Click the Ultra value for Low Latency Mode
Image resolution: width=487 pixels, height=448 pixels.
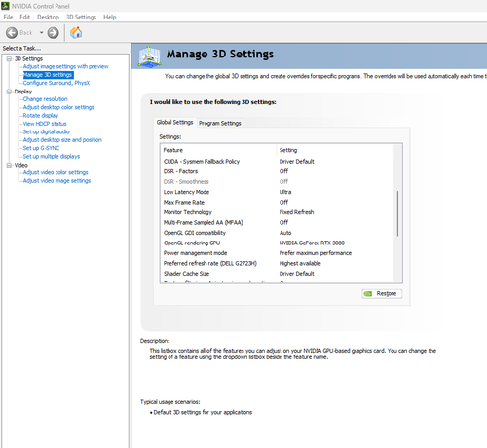pyautogui.click(x=285, y=192)
